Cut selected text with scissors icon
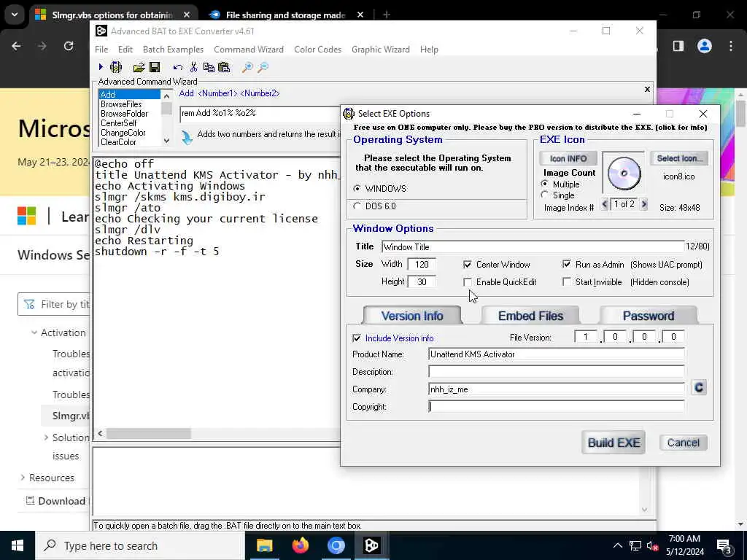 coord(193,67)
